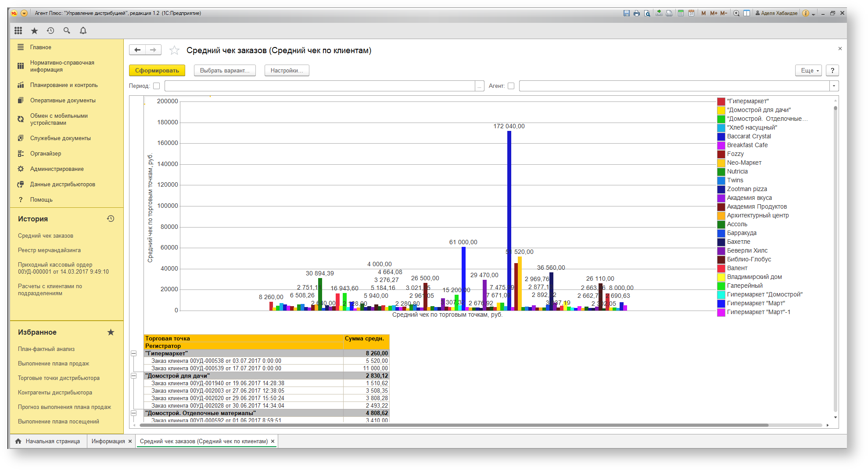This screenshot has width=868, height=470.
Task: Add report to favorites star
Action: [174, 51]
